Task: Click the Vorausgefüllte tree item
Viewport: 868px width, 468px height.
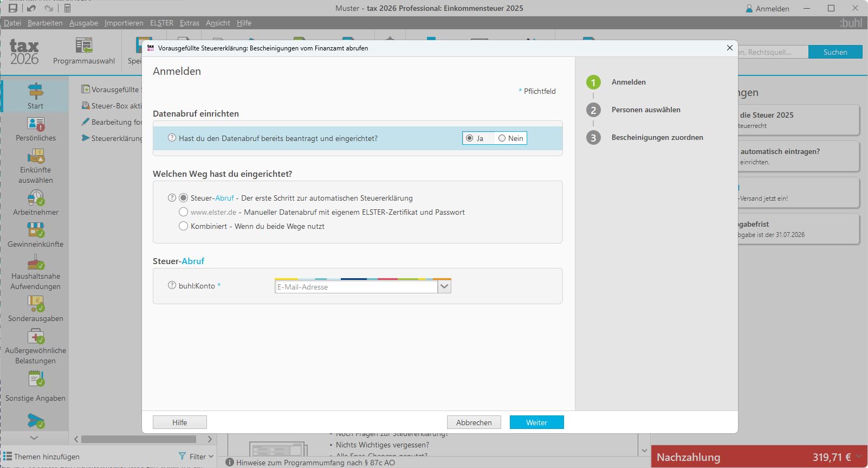Action: click(x=111, y=89)
